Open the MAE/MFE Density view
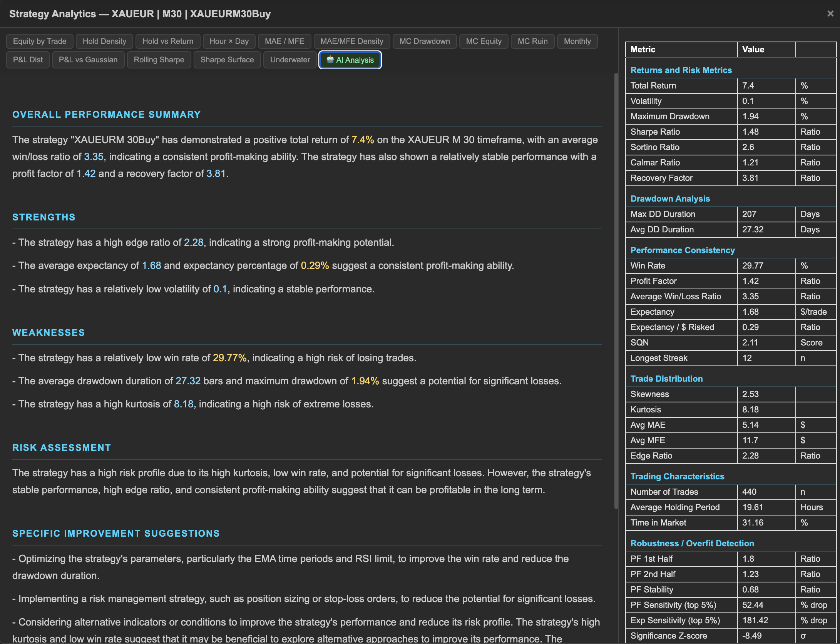This screenshot has width=840, height=644. coord(351,41)
